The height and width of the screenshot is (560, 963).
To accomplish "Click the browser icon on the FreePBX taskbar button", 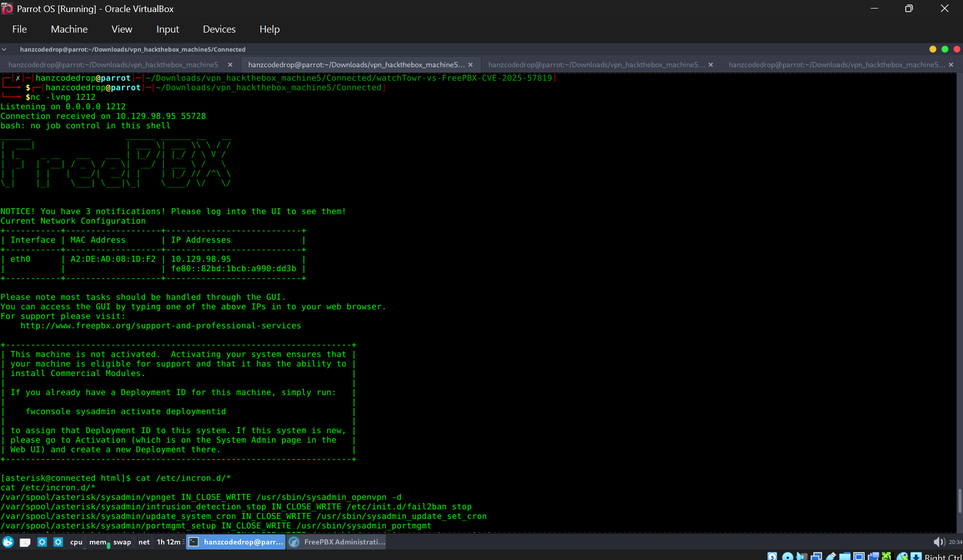I will [x=294, y=542].
